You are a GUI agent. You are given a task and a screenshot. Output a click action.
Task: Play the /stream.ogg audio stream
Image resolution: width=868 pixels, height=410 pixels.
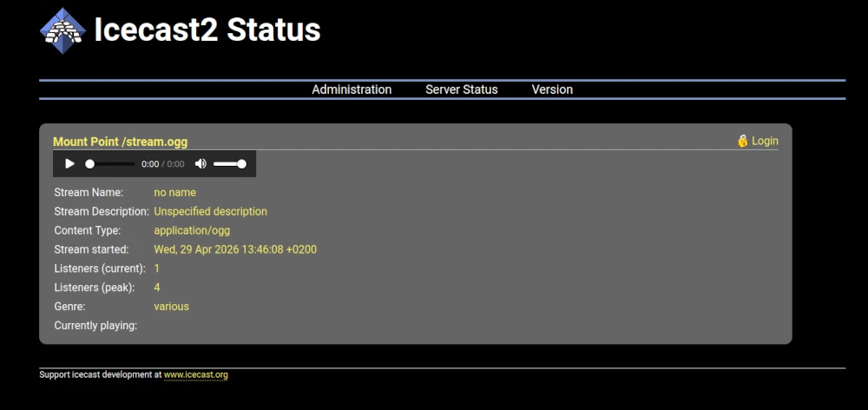click(x=69, y=164)
